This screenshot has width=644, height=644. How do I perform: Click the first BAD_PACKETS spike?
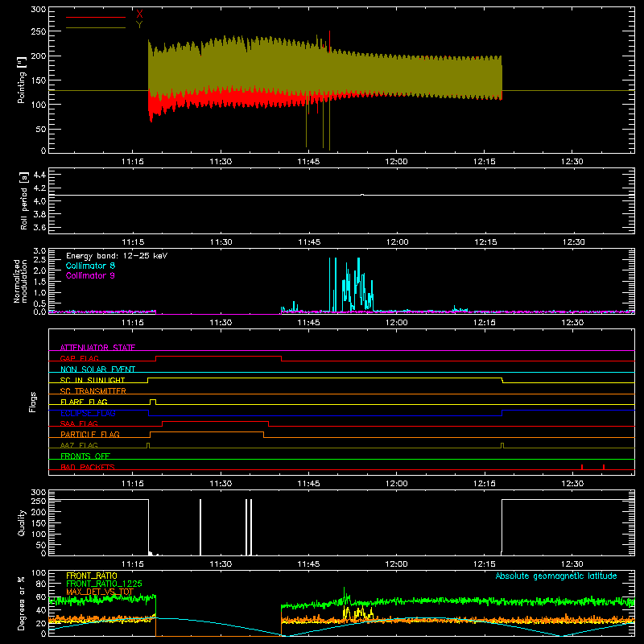point(582,467)
